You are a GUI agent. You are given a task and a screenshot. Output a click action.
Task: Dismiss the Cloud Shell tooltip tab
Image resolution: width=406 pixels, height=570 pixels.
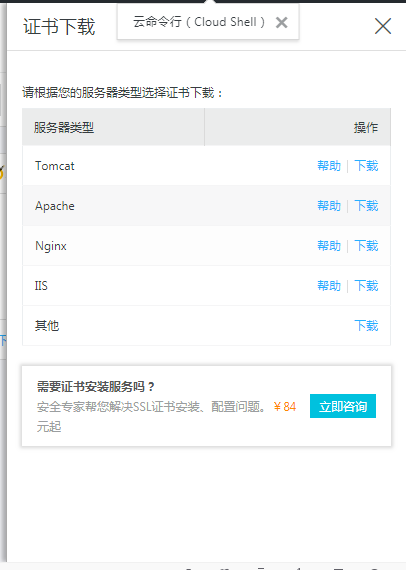click(x=281, y=23)
